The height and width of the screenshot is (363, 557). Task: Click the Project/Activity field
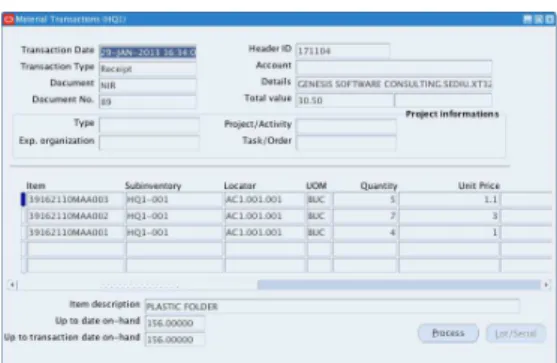346,126
